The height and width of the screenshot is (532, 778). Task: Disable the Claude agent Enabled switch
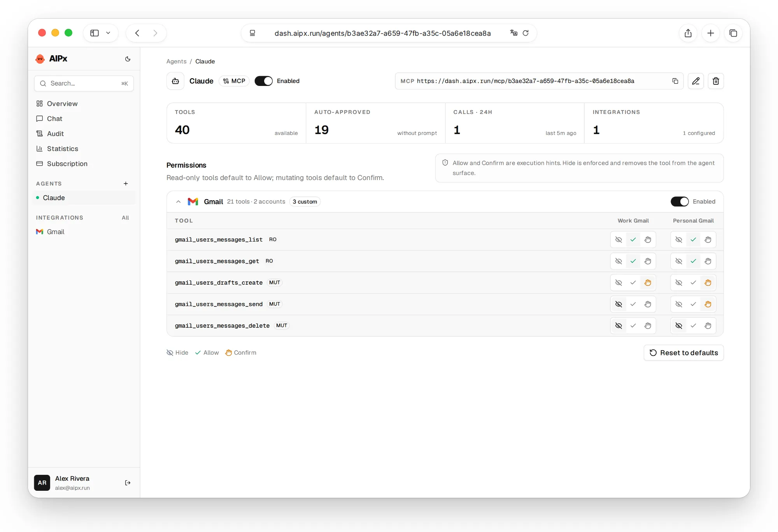pos(263,81)
